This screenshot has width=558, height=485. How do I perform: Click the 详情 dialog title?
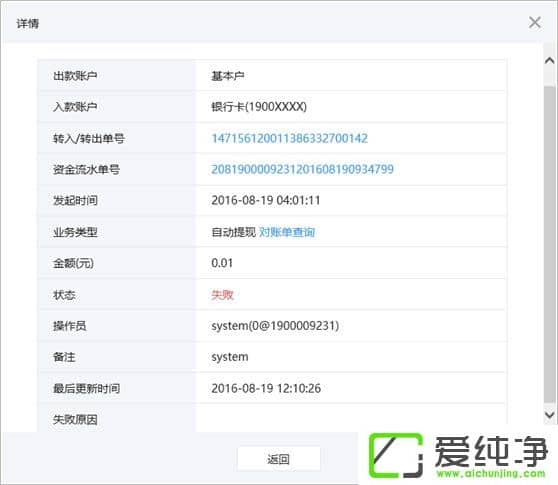coord(27,23)
